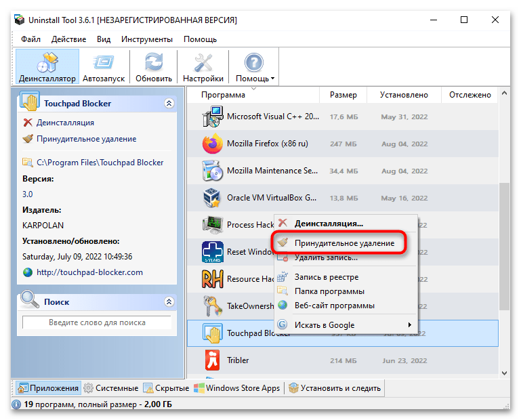This screenshot has width=521, height=420.
Task: Sort by Программа column header
Action: (253, 95)
